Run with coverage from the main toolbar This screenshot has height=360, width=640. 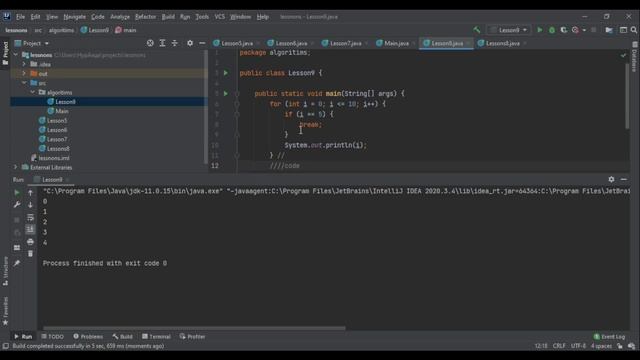pyautogui.click(x=564, y=30)
